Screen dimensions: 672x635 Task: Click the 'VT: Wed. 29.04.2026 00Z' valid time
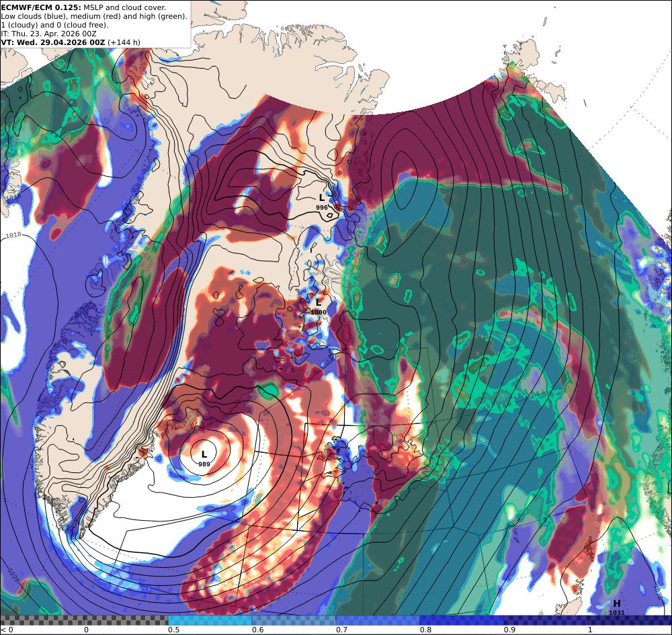(52, 42)
